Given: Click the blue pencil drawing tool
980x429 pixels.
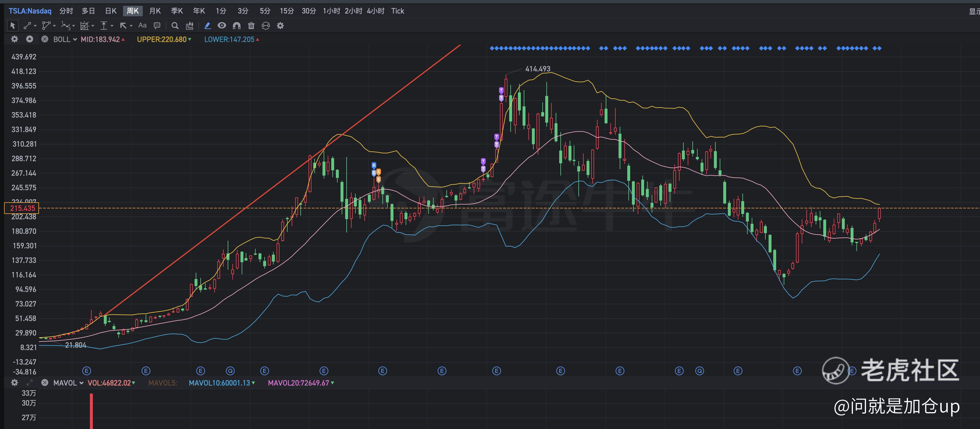Looking at the screenshot, I should [x=207, y=26].
